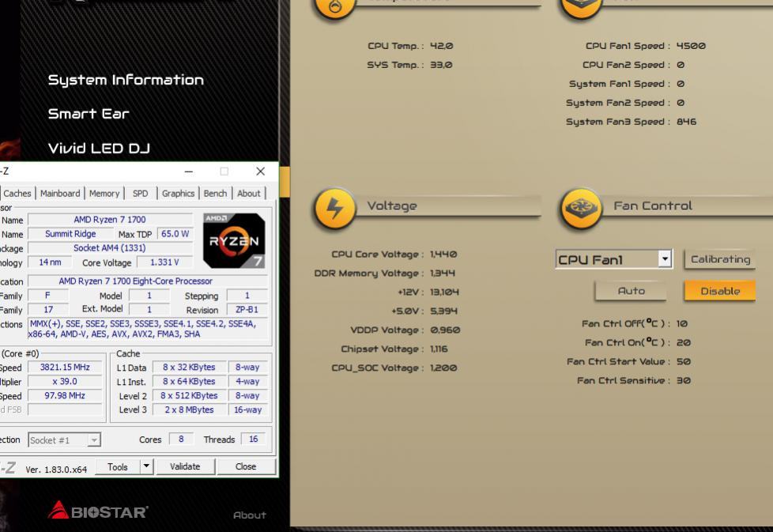Image resolution: width=773 pixels, height=532 pixels.
Task: Click the CPU Fan1 Speed 4500 reading
Action: [x=691, y=46]
